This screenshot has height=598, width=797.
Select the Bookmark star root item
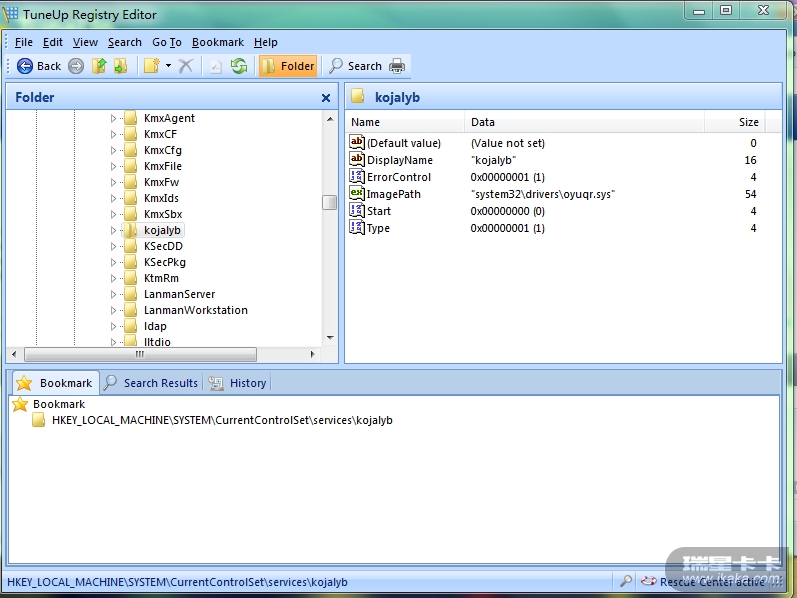click(x=49, y=404)
